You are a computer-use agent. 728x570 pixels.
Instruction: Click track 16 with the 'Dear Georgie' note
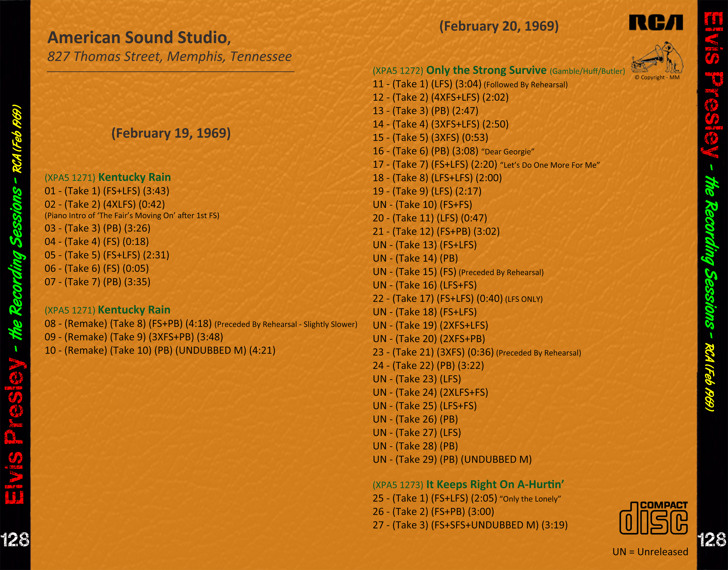pos(454,151)
